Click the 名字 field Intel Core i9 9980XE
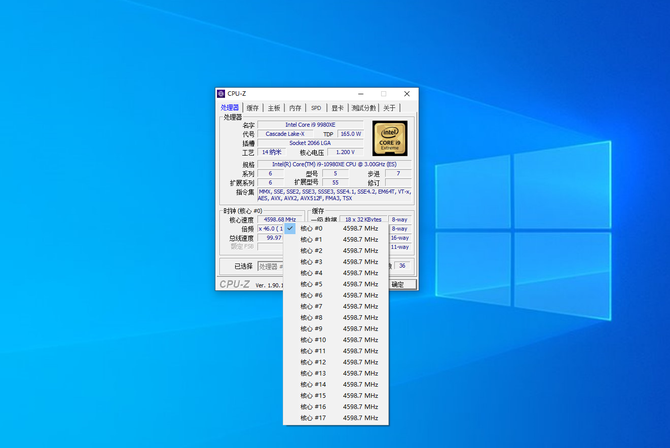 tap(310, 124)
